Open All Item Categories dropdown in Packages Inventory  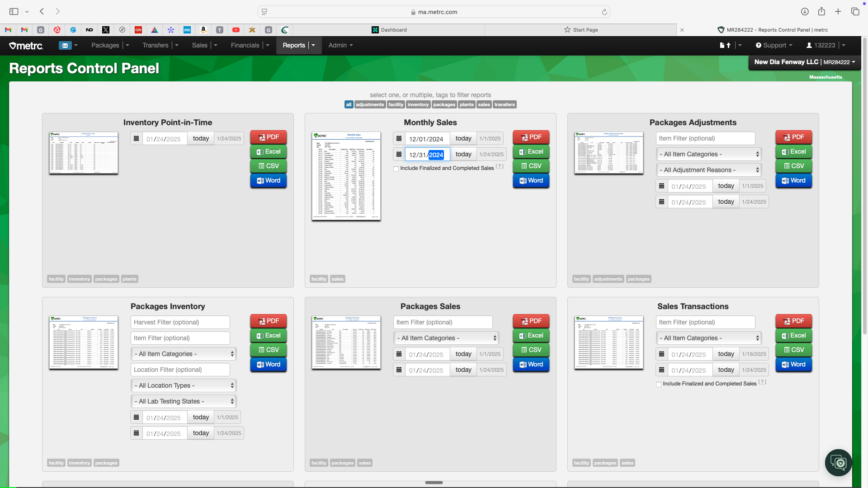pos(184,354)
